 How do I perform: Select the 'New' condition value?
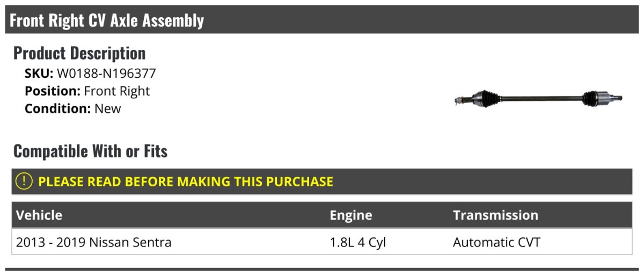(108, 108)
